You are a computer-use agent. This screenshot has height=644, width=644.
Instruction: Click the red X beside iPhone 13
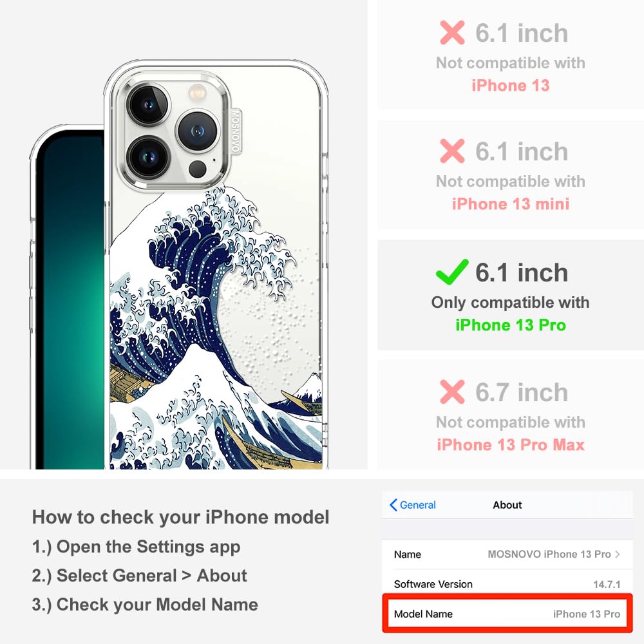(x=452, y=32)
